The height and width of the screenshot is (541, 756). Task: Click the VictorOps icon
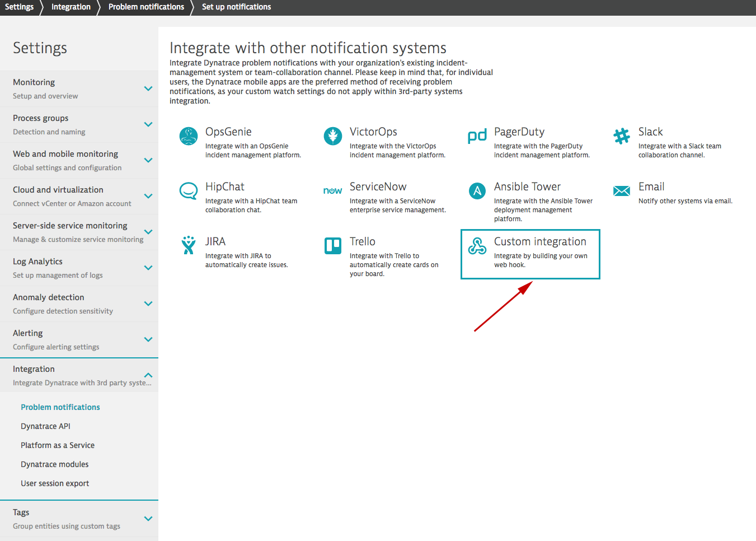point(333,136)
